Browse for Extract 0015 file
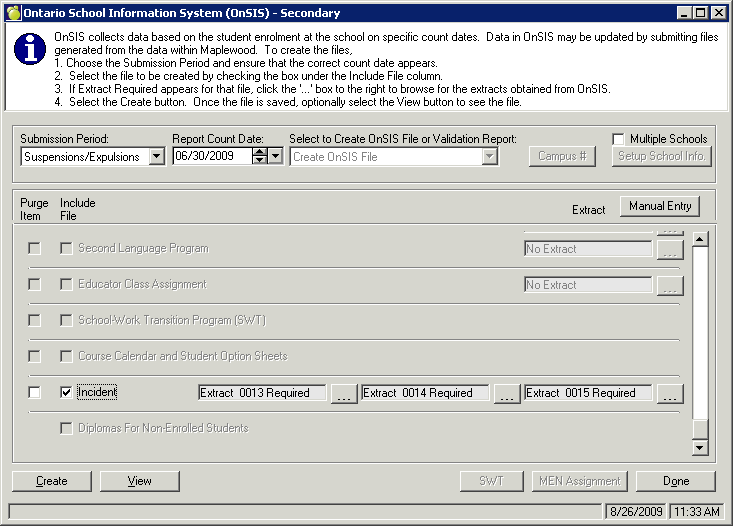The height and width of the screenshot is (526, 733). (670, 394)
